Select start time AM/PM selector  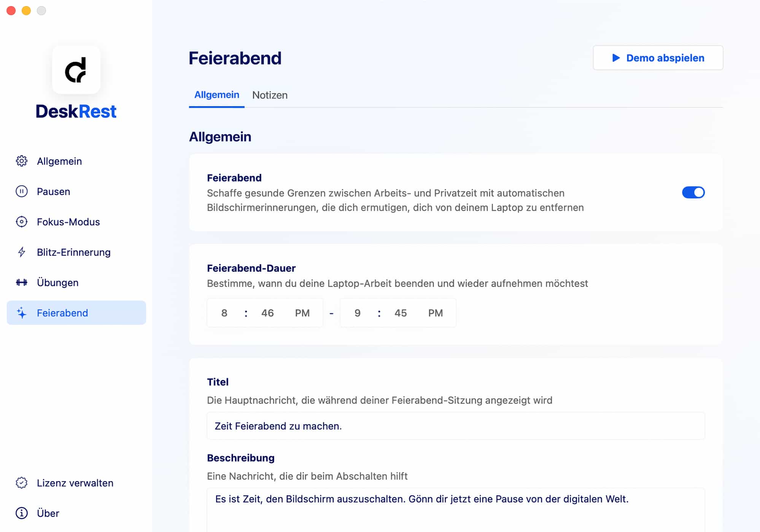[302, 313]
